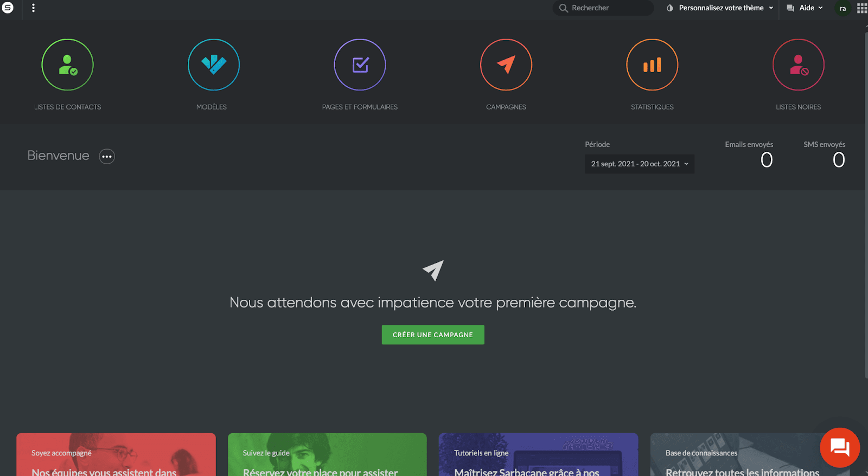Open the Statistiques bar chart icon
Screen dimensions: 868x476
pyautogui.click(x=652, y=65)
